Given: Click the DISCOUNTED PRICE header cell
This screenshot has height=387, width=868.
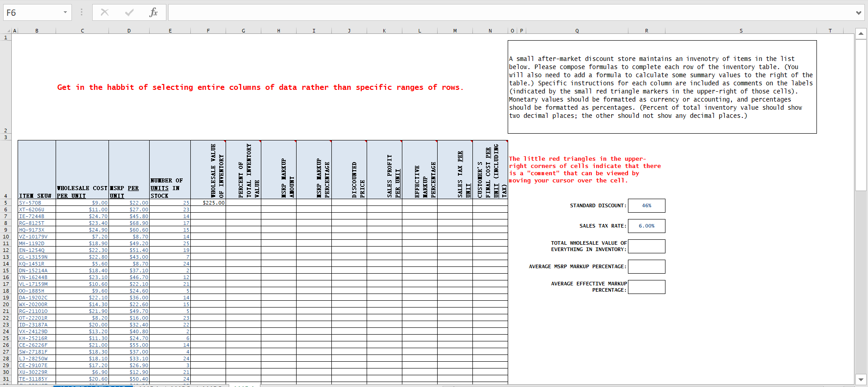Looking at the screenshot, I should coord(349,170).
